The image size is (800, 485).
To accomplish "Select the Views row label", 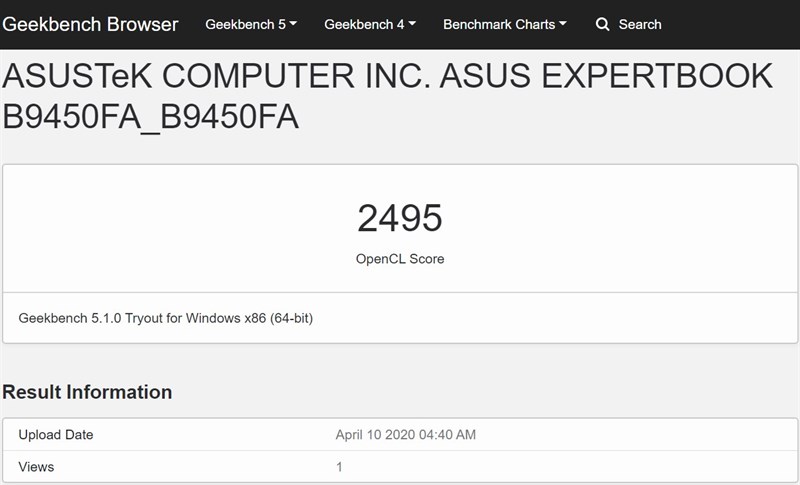I will (x=36, y=467).
